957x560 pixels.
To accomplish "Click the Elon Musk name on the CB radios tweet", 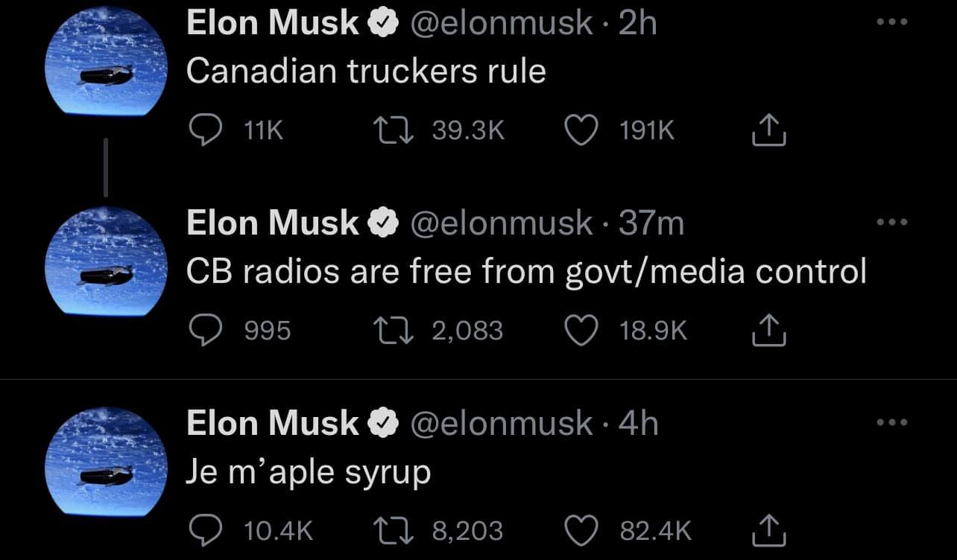I will (x=272, y=223).
